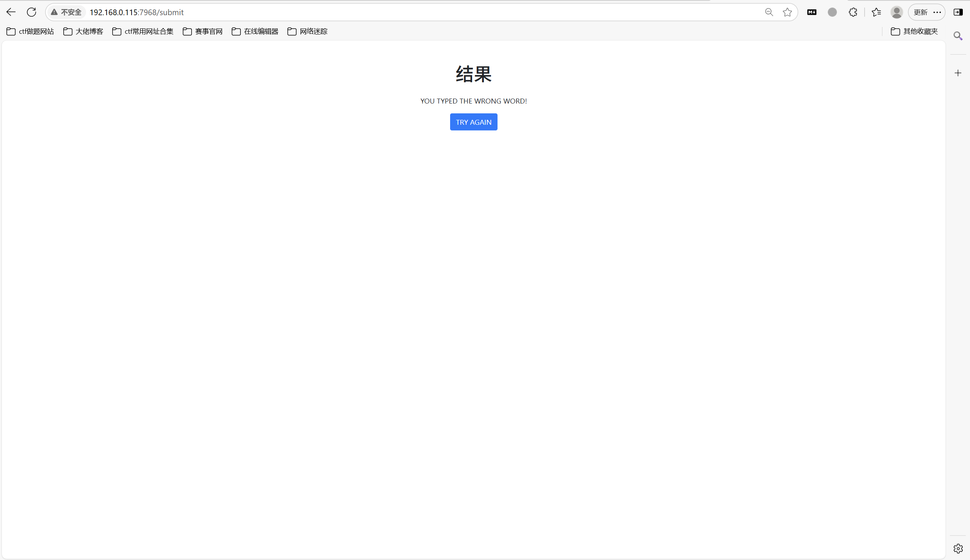The width and height of the screenshot is (970, 560).
Task: Open the favorites list icon
Action: click(877, 12)
